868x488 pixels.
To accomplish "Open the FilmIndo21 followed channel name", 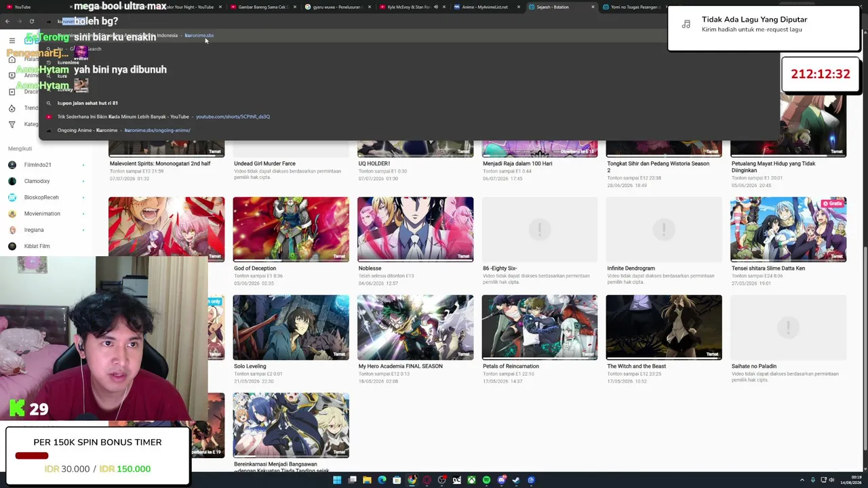I will pos(38,165).
